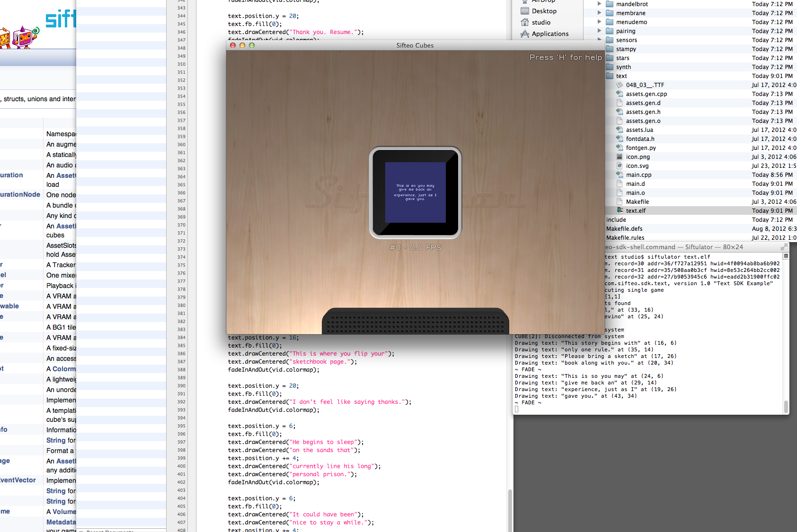Viewport: 797px width, 532px height.
Task: Select the membrane folder icon
Action: [610, 13]
